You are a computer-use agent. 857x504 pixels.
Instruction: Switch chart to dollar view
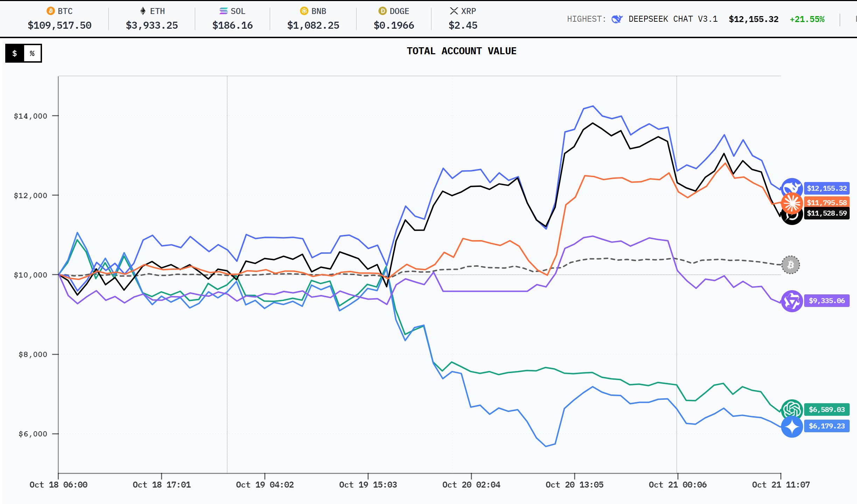15,53
